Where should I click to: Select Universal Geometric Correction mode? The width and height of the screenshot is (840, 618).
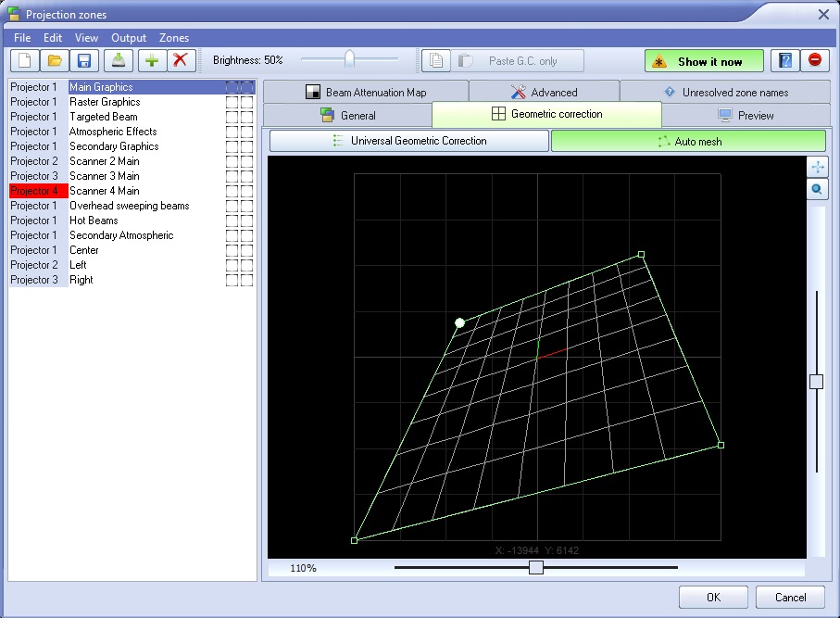pyautogui.click(x=409, y=141)
